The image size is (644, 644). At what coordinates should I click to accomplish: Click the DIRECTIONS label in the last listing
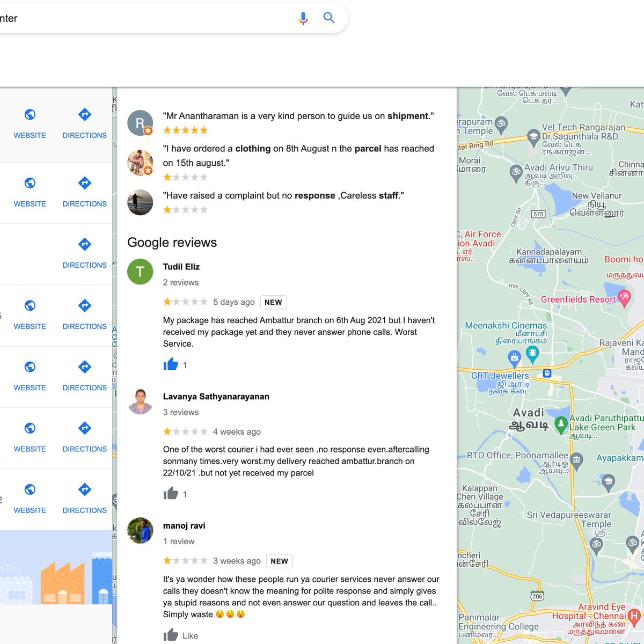85,510
